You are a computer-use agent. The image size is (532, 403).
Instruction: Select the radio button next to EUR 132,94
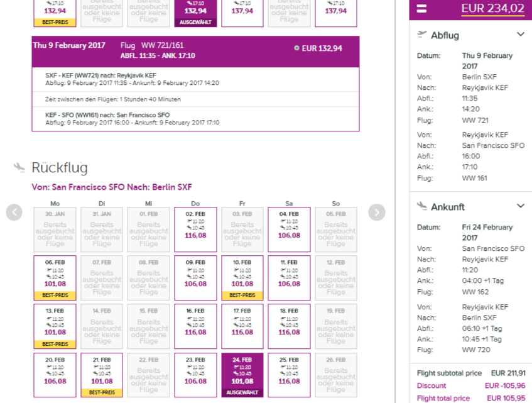[x=296, y=48]
